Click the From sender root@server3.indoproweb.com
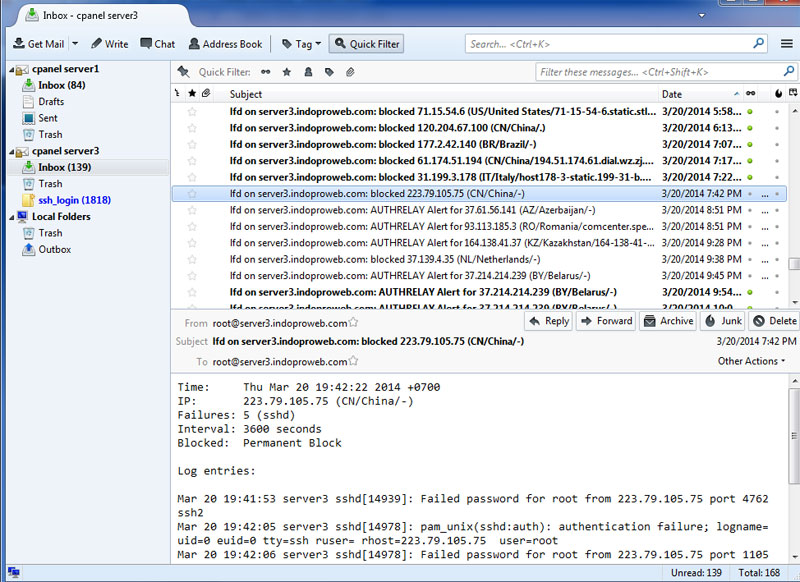800x582 pixels. (x=280, y=323)
